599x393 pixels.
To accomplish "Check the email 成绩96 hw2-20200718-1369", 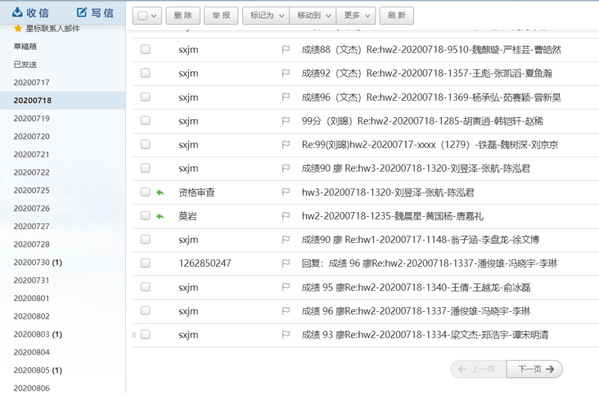I will [x=145, y=97].
